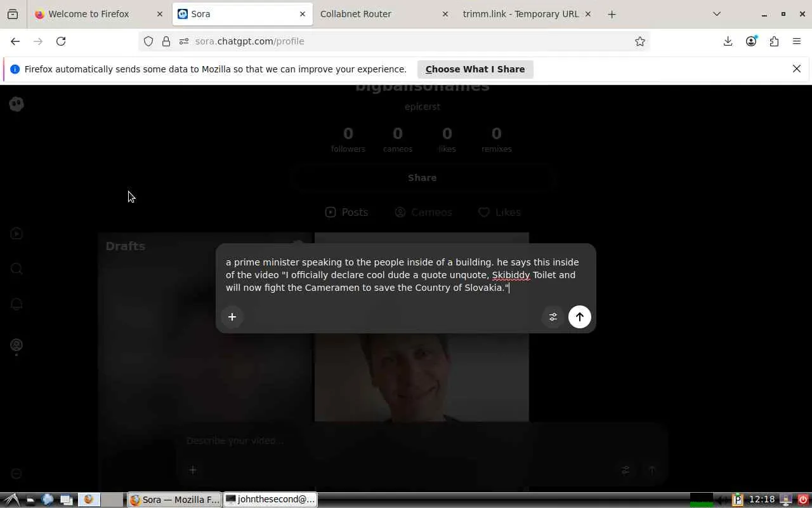Open the Posts tab on profile
This screenshot has height=508, width=812.
(346, 212)
